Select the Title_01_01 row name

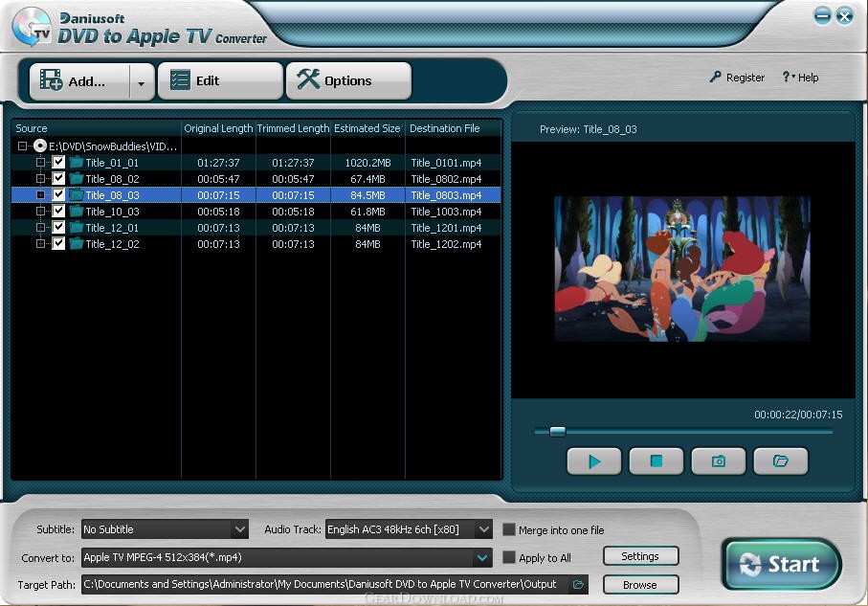[112, 163]
